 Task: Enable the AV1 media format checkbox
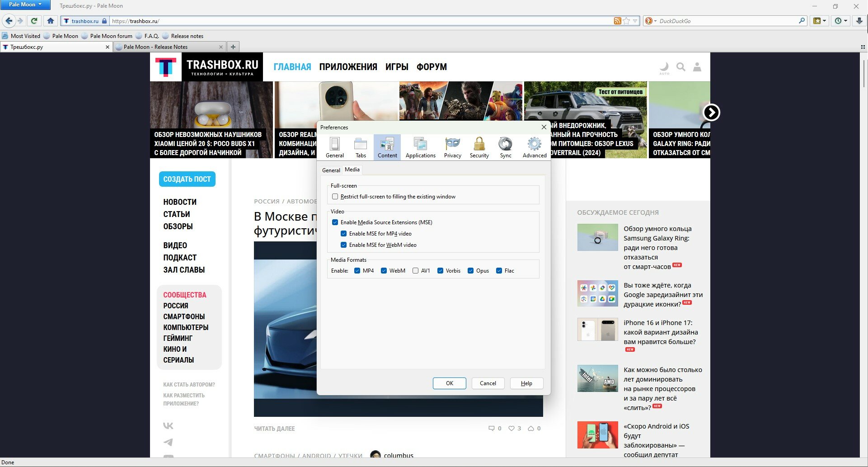[415, 271]
